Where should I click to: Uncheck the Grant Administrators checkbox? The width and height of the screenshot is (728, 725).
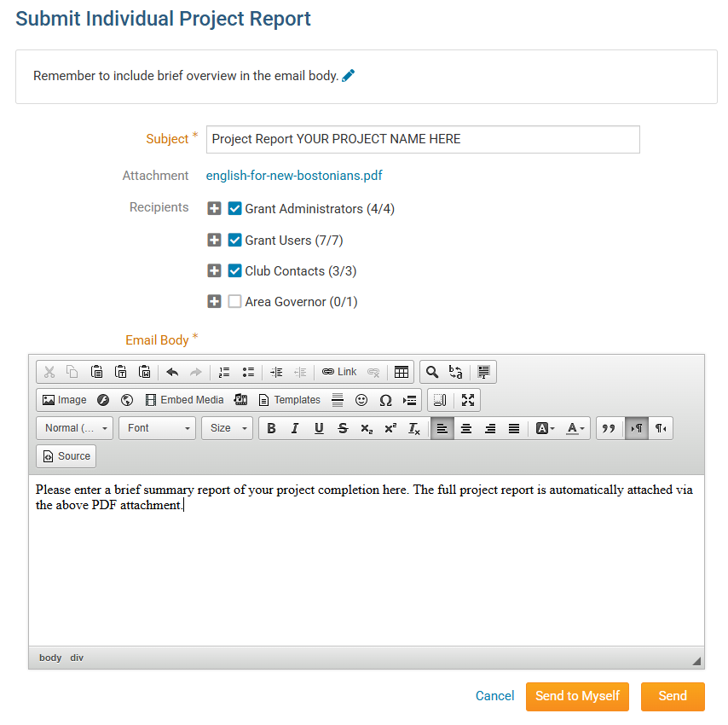[235, 209]
